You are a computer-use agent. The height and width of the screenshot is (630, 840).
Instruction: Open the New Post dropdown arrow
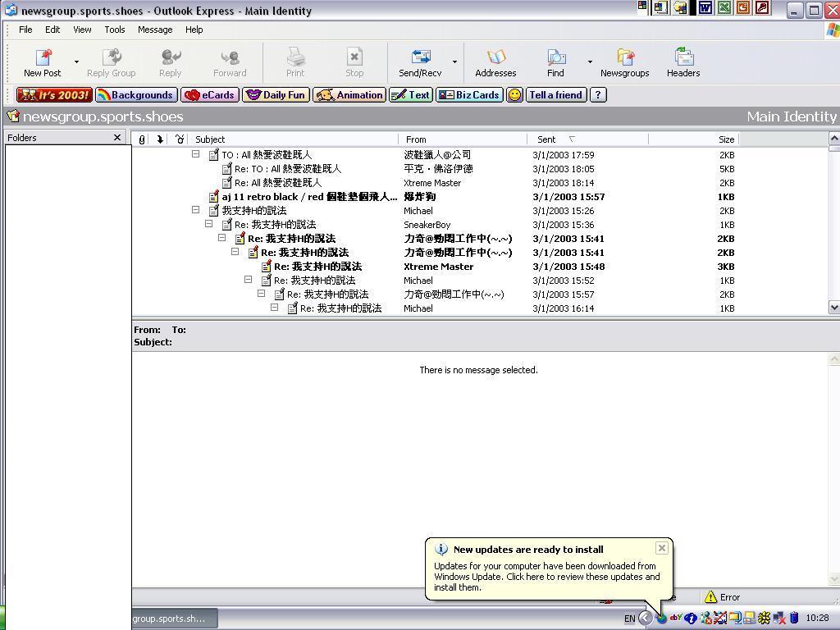[x=76, y=62]
